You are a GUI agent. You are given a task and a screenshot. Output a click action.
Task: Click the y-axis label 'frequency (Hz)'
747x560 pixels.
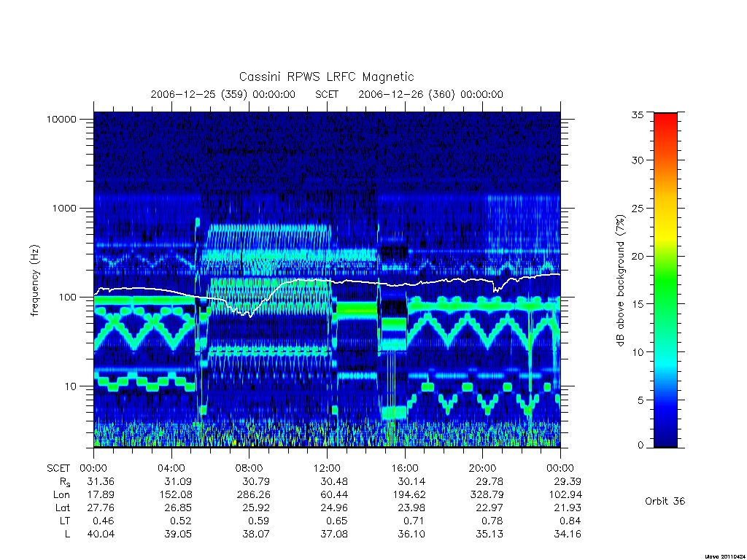(x=35, y=281)
